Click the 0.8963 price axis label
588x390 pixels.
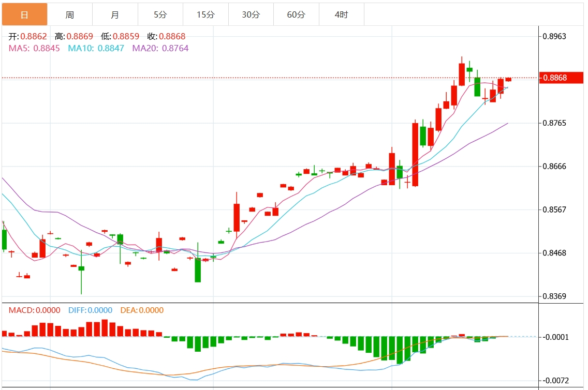[x=555, y=36]
